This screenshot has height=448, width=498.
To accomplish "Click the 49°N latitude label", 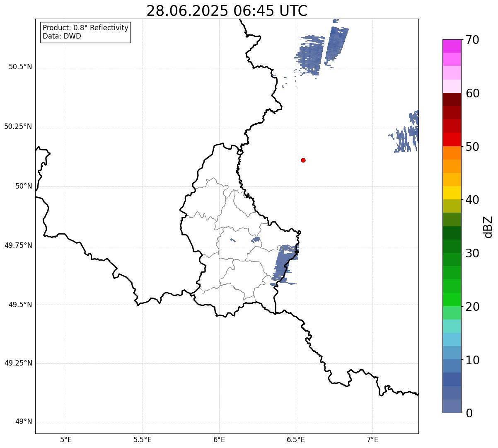I will [x=24, y=422].
